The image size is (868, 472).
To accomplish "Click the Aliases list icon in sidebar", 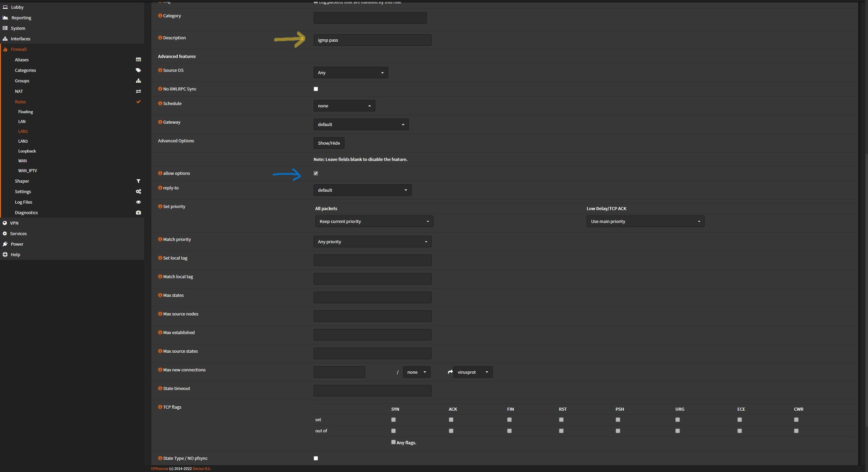I will 138,60.
